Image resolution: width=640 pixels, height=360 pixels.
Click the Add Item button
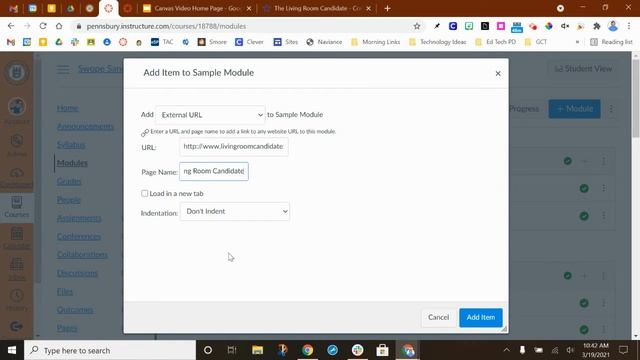(480, 317)
